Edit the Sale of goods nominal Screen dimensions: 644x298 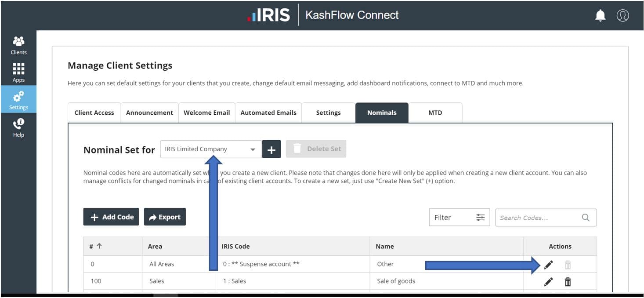tap(548, 282)
